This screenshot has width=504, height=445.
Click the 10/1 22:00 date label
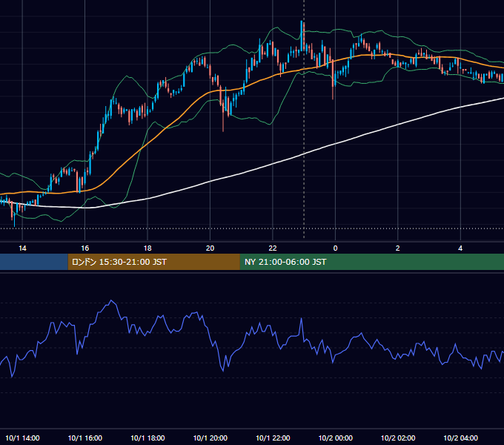(273, 438)
